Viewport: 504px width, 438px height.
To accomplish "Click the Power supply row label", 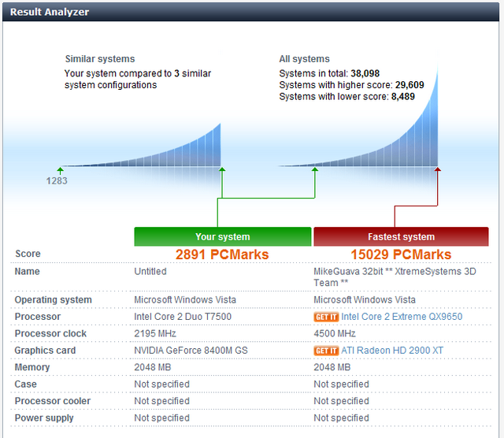I will click(x=44, y=418).
